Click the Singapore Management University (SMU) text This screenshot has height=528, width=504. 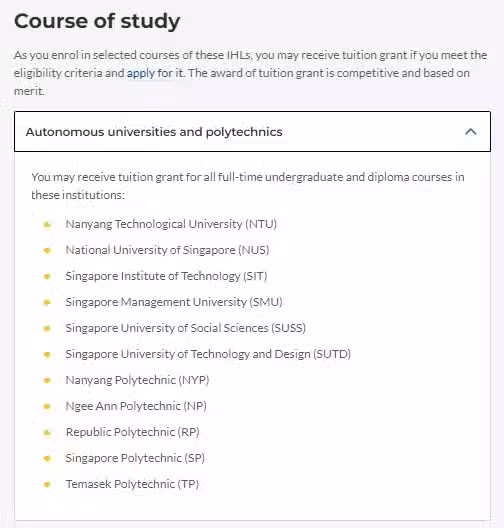tap(174, 302)
